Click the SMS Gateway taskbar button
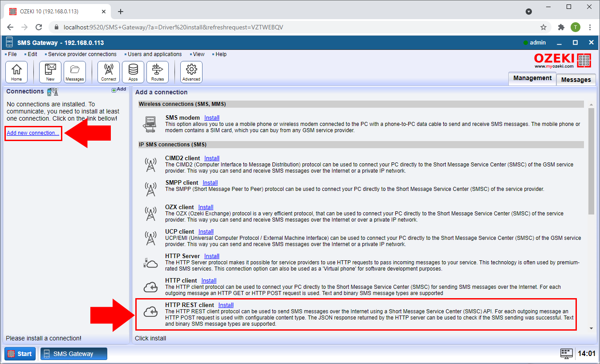Viewport: 600px width, 364px height. (74, 354)
